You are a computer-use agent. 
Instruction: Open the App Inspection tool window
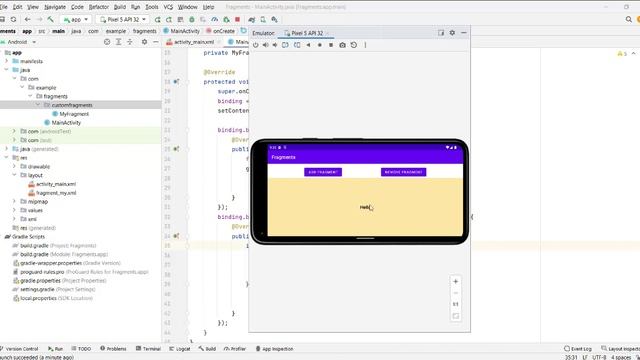tap(274, 349)
